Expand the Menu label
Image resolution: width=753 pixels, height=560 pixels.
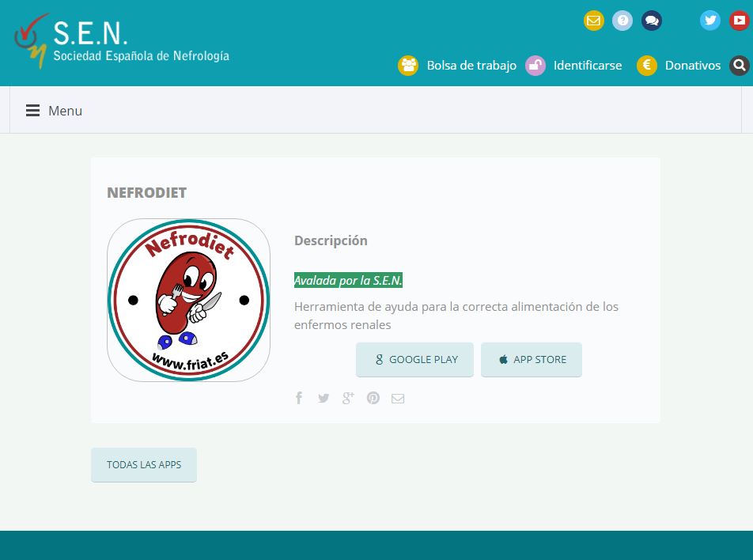tap(66, 111)
